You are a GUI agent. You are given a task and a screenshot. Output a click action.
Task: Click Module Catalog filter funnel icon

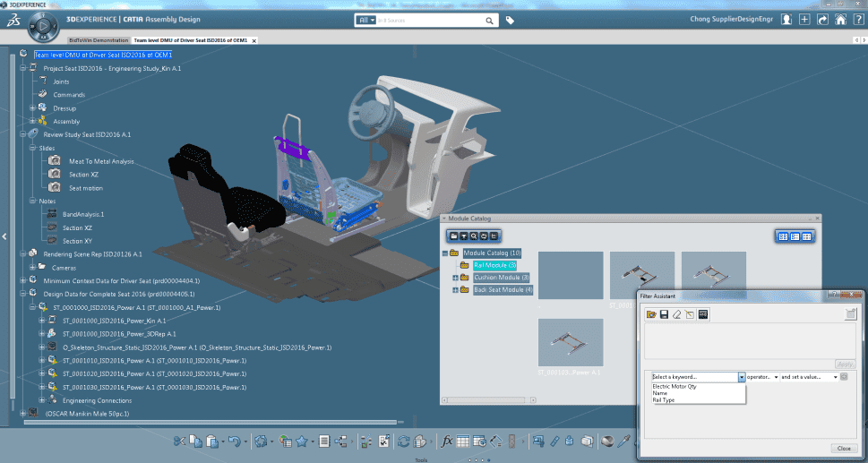pos(463,236)
